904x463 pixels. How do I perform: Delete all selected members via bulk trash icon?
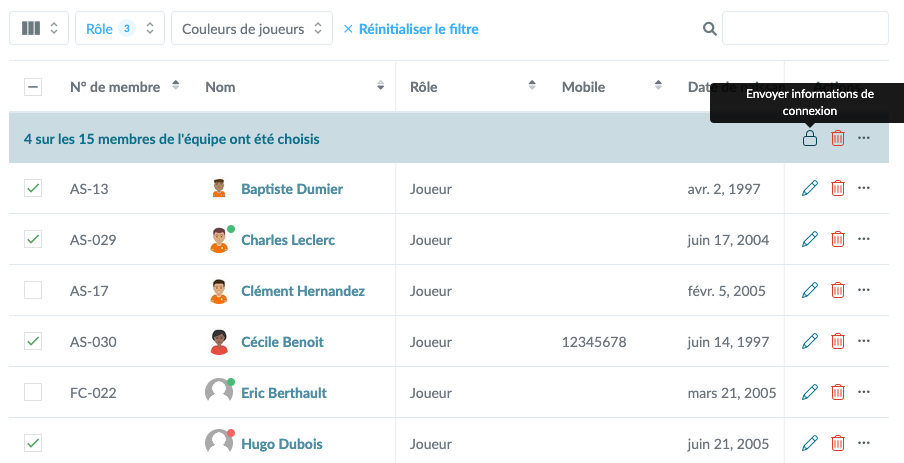point(838,138)
